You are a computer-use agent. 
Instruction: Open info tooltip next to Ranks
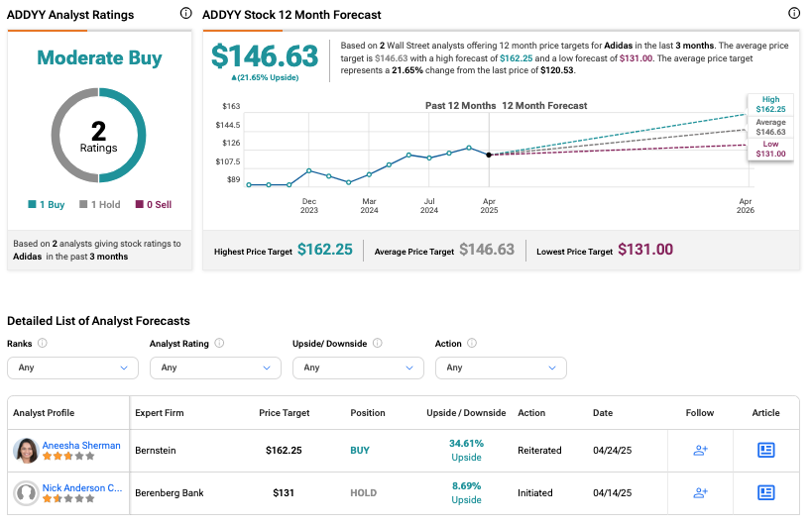[x=43, y=343]
